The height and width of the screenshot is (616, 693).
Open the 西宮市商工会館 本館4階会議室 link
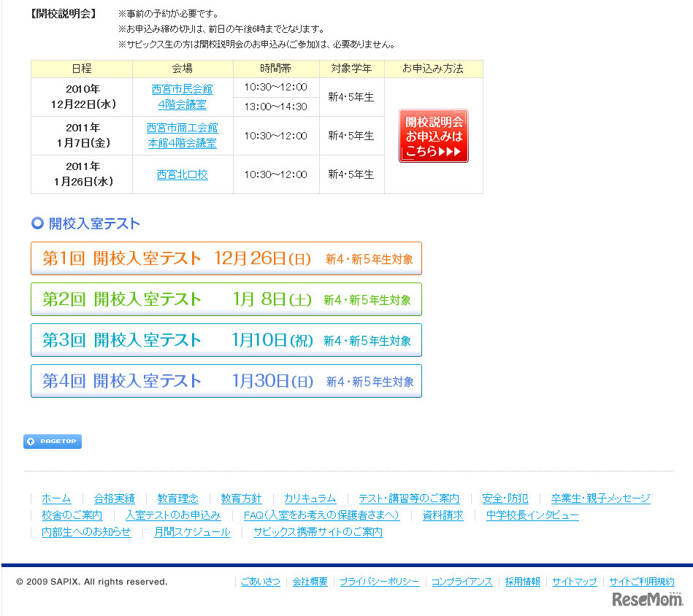tap(183, 135)
